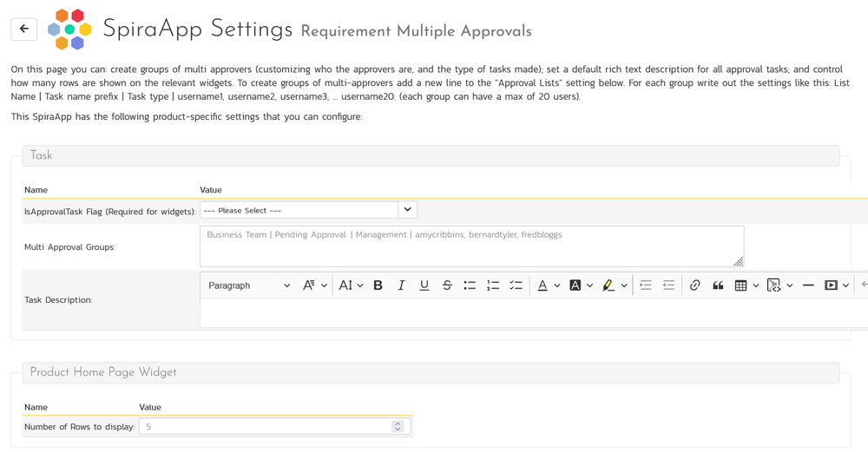Insert a block quote
The width and height of the screenshot is (868, 452).
(718, 285)
